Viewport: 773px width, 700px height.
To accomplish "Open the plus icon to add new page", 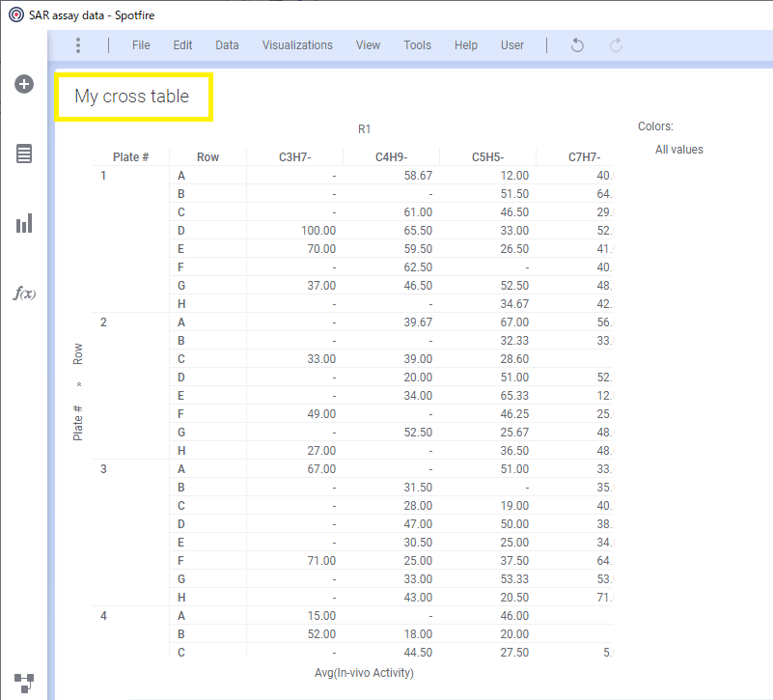I will pos(23,84).
